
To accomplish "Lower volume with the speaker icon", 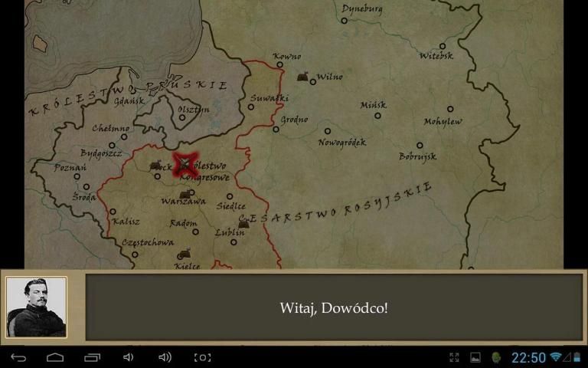I will coord(128,357).
